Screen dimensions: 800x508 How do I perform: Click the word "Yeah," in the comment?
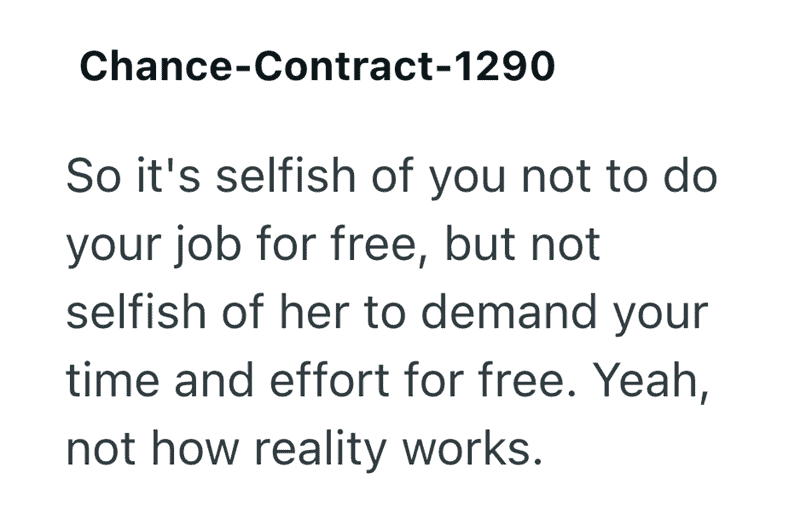tap(651, 382)
